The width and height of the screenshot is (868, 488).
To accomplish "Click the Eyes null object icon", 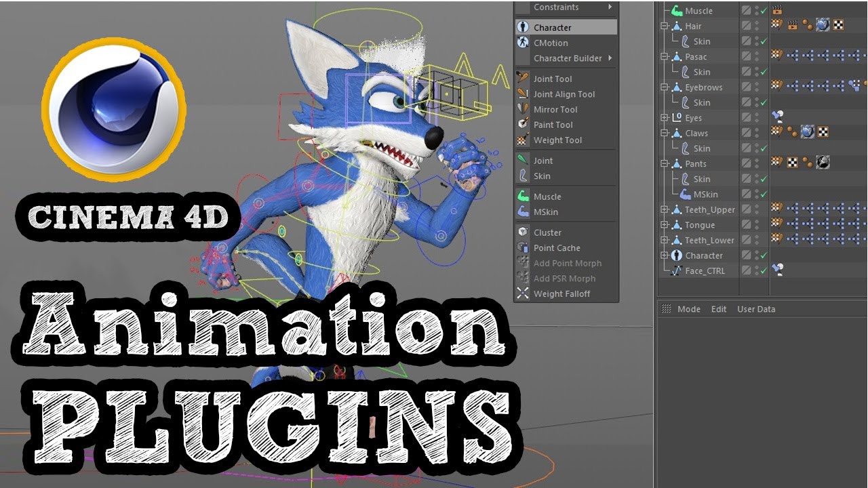I will pos(676,118).
